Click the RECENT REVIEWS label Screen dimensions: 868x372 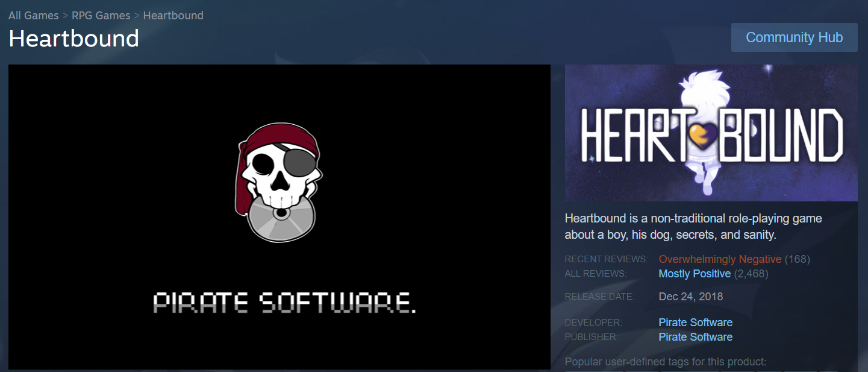click(606, 259)
